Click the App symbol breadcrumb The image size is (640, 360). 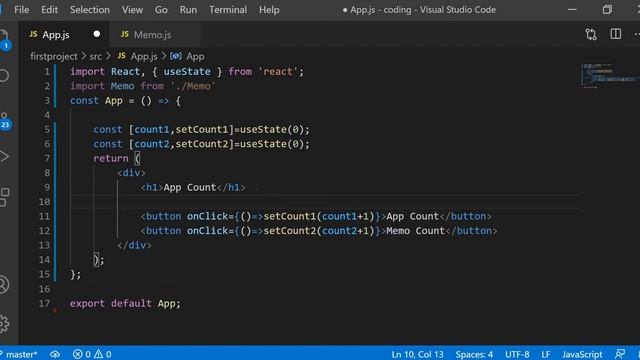point(188,56)
